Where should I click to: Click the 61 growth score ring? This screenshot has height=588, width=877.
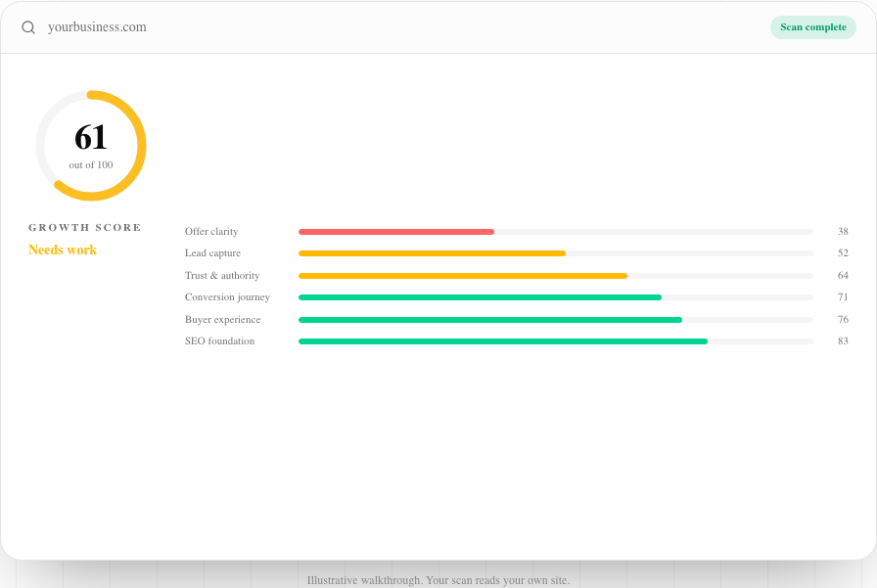(x=91, y=146)
